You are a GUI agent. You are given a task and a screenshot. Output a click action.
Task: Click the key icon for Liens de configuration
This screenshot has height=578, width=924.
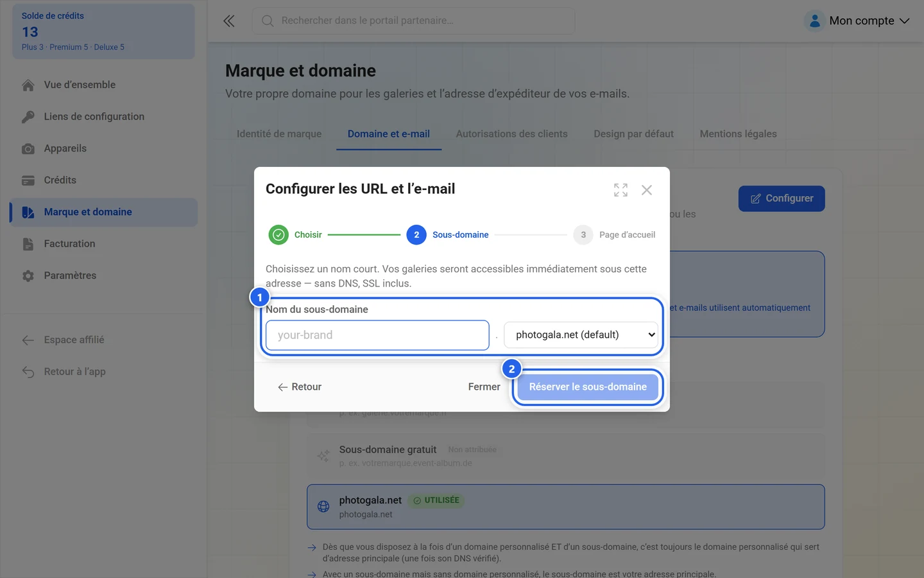[x=28, y=117]
